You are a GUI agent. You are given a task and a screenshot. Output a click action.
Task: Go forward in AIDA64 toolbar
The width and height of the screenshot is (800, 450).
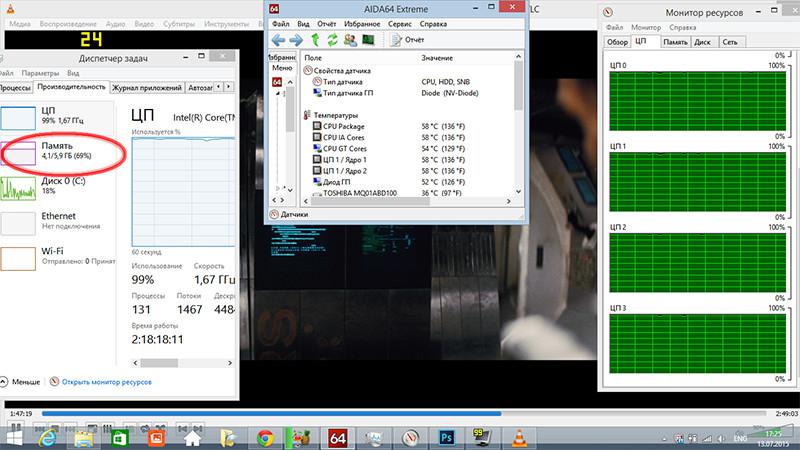coord(296,40)
